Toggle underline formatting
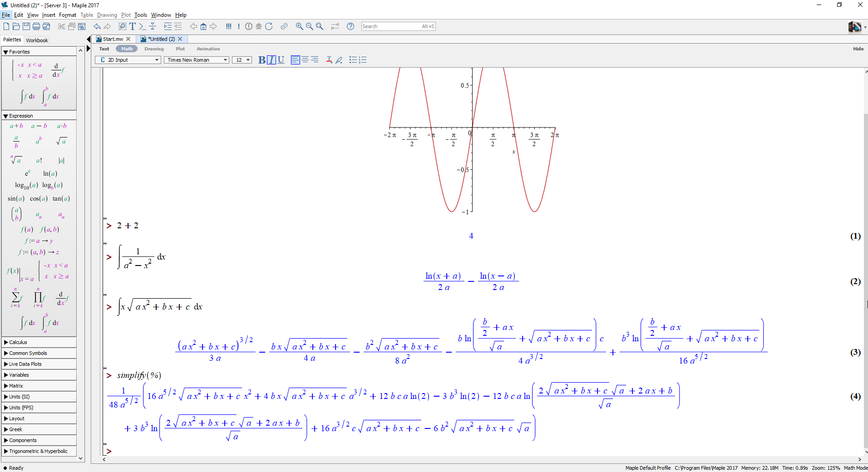Viewport: 868px width, 472px height. point(281,60)
